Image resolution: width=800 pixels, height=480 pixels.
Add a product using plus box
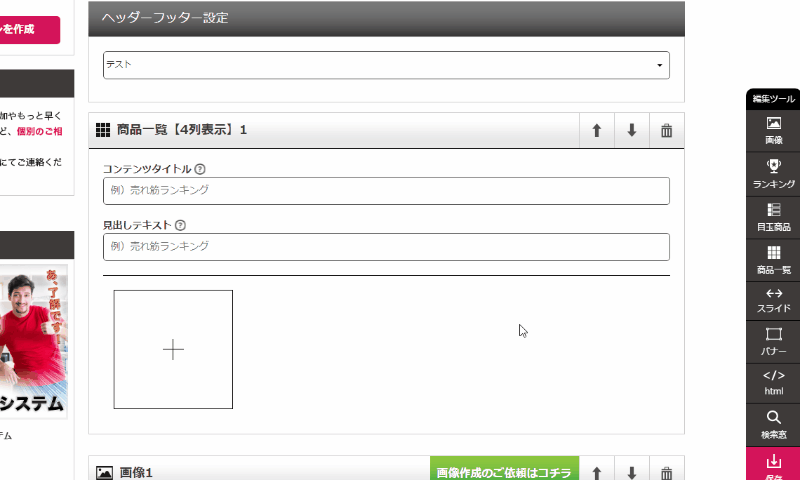(x=173, y=349)
